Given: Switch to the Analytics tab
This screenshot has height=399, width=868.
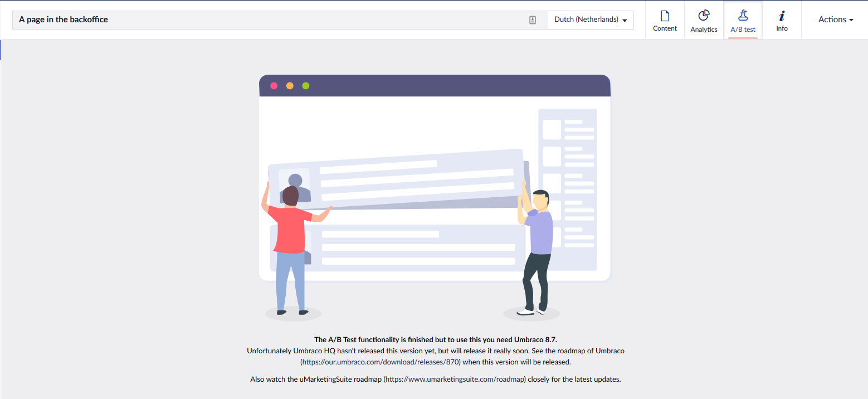Looking at the screenshot, I should pos(704,20).
